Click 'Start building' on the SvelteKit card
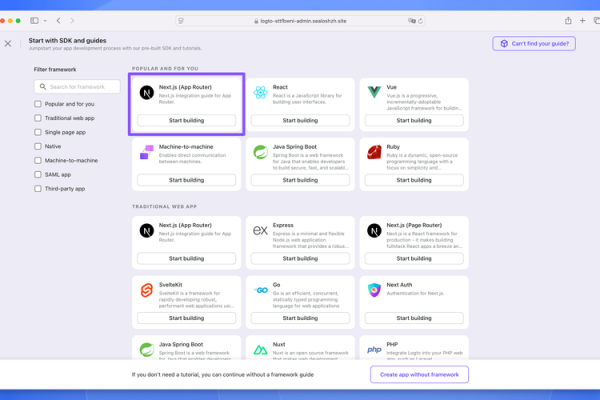The height and width of the screenshot is (400, 600). [186, 318]
